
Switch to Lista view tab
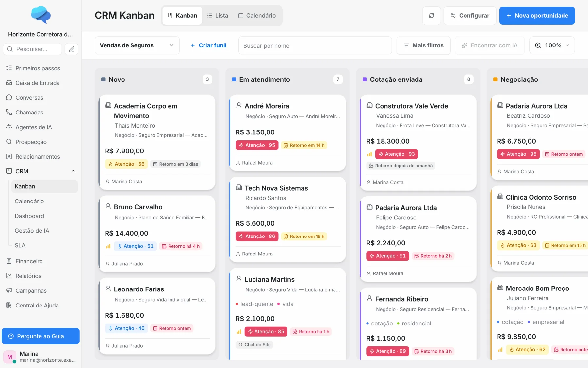point(218,15)
